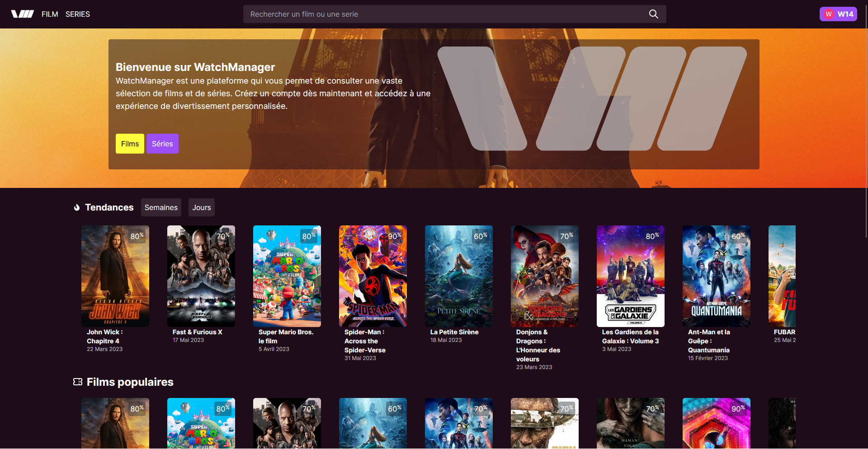The height and width of the screenshot is (449, 868).
Task: Click the W avatar icon in the profile badge
Action: pyautogui.click(x=828, y=14)
